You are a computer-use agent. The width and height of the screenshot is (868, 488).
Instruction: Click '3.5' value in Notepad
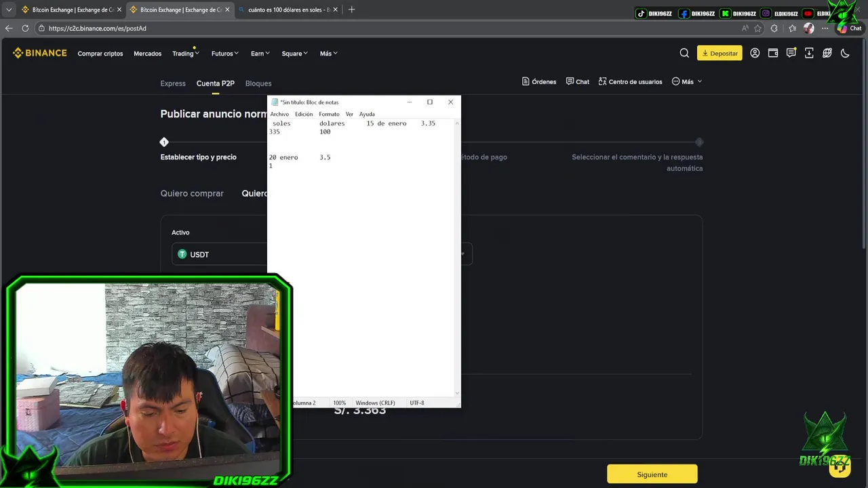click(x=325, y=157)
